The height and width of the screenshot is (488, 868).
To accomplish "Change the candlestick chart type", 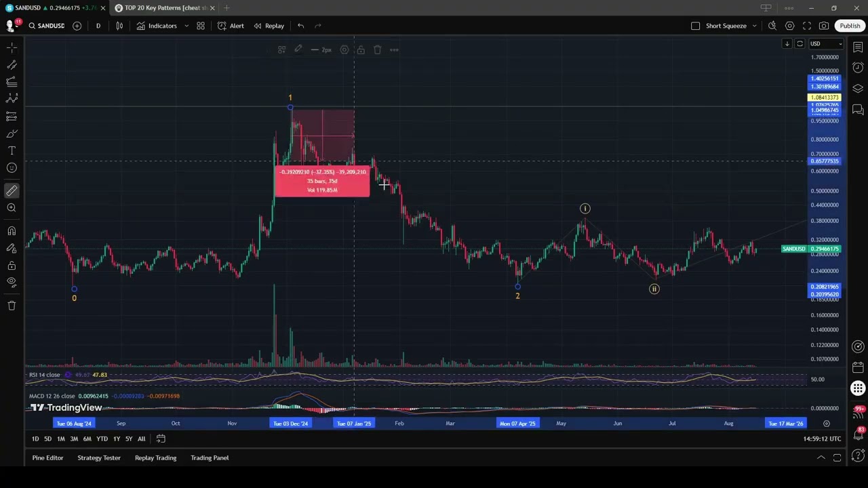I will pyautogui.click(x=119, y=26).
